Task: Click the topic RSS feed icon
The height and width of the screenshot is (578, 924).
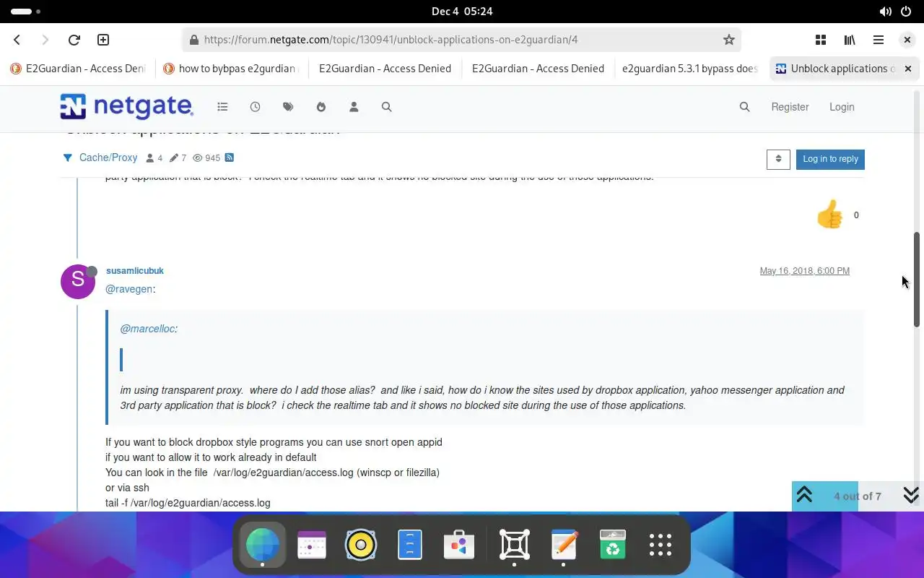Action: tap(229, 158)
